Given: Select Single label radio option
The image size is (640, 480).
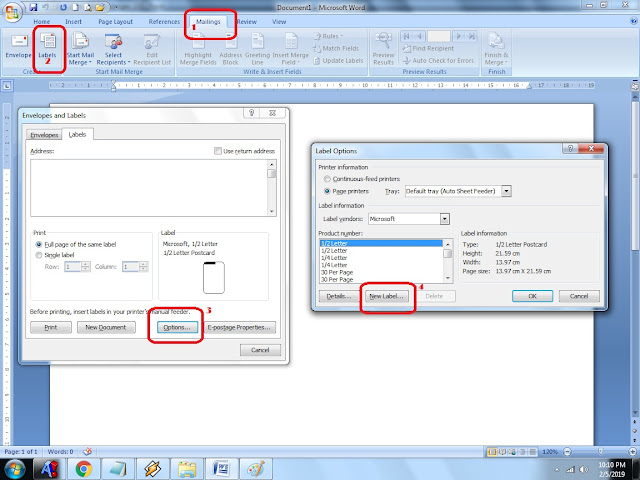Looking at the screenshot, I should [x=39, y=255].
